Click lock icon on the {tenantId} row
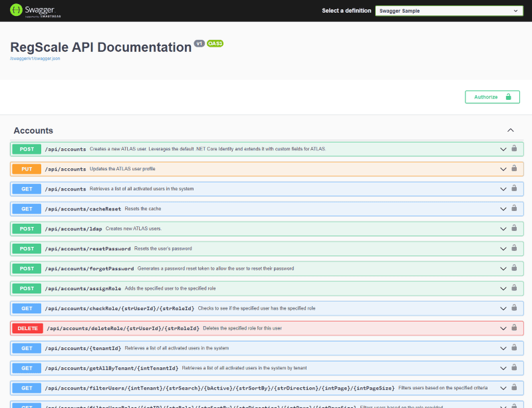The height and width of the screenshot is (408, 532). (514, 347)
